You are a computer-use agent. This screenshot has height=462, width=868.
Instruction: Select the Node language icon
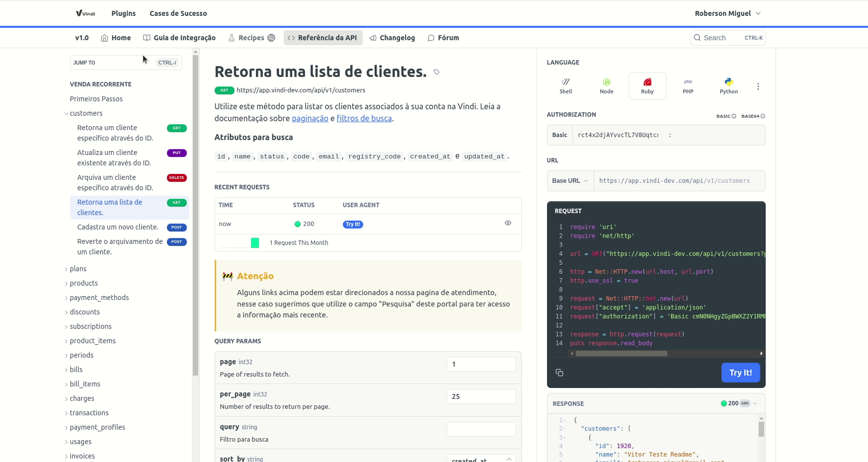pyautogui.click(x=607, y=86)
